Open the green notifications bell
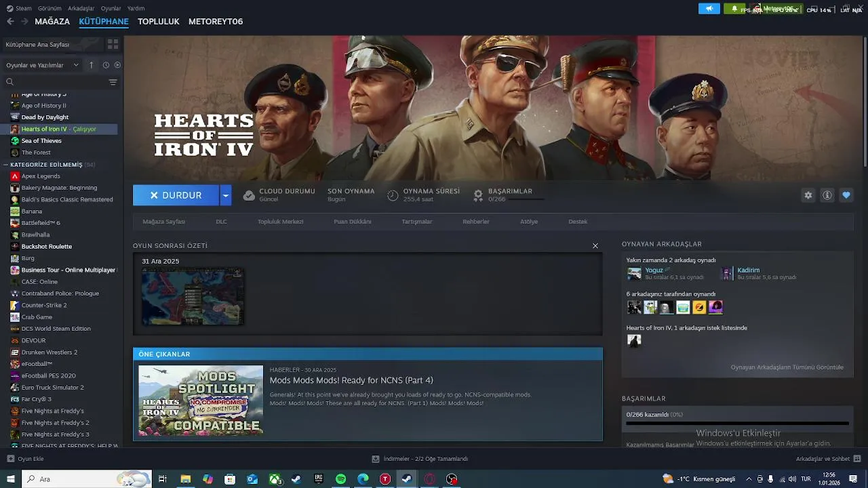This screenshot has height=488, width=868. 734,9
